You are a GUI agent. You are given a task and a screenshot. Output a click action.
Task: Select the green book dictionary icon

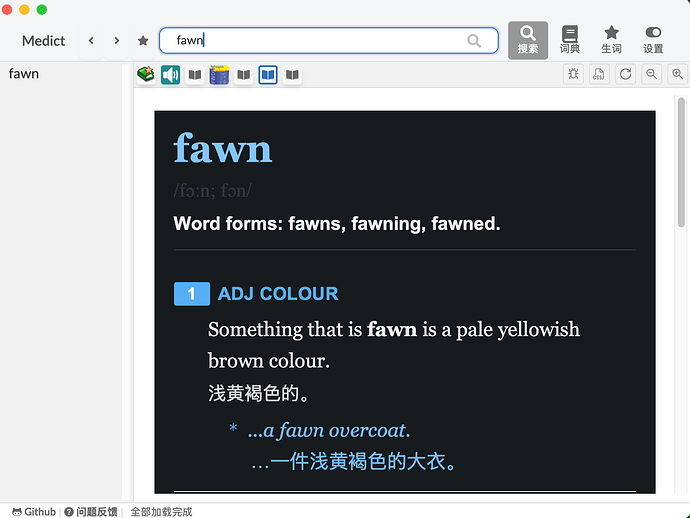pos(146,75)
